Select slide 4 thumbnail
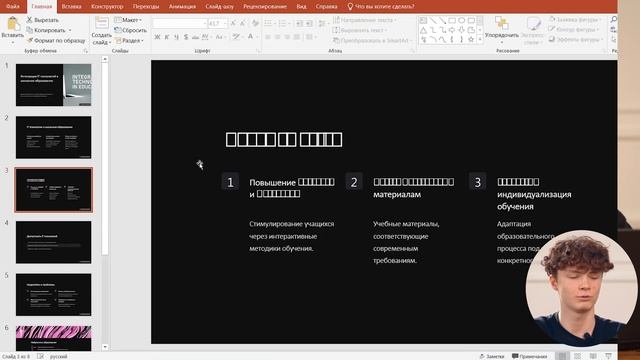Image resolution: width=640 pixels, height=360 pixels. 53,242
